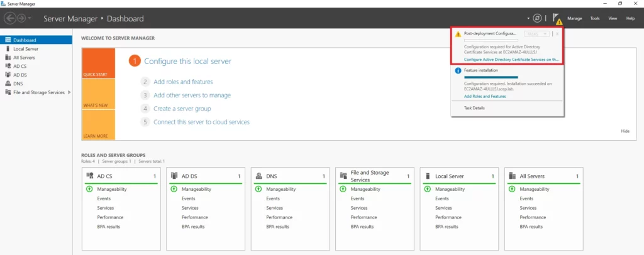644x255 pixels.
Task: Click Add roles and features link
Action: [x=183, y=82]
